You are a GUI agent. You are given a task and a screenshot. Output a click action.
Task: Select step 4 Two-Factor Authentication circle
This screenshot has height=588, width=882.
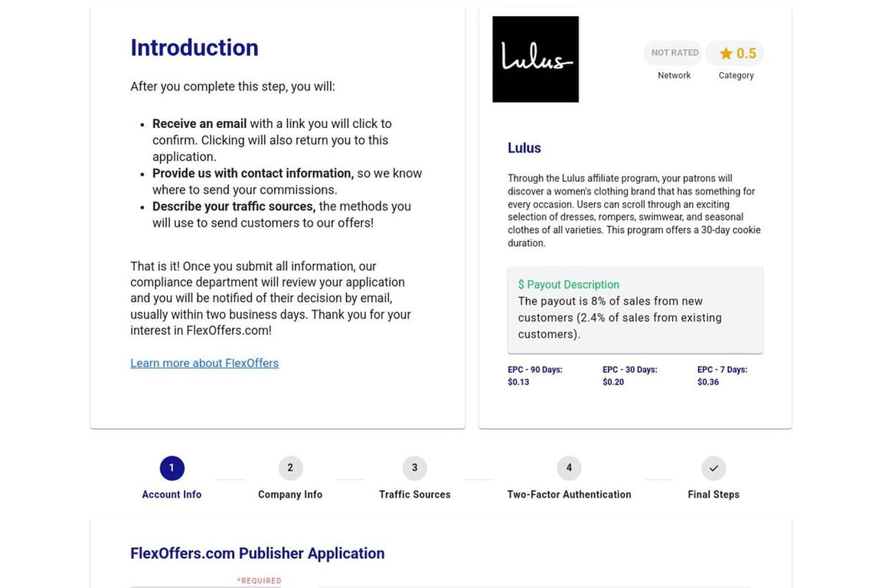569,468
